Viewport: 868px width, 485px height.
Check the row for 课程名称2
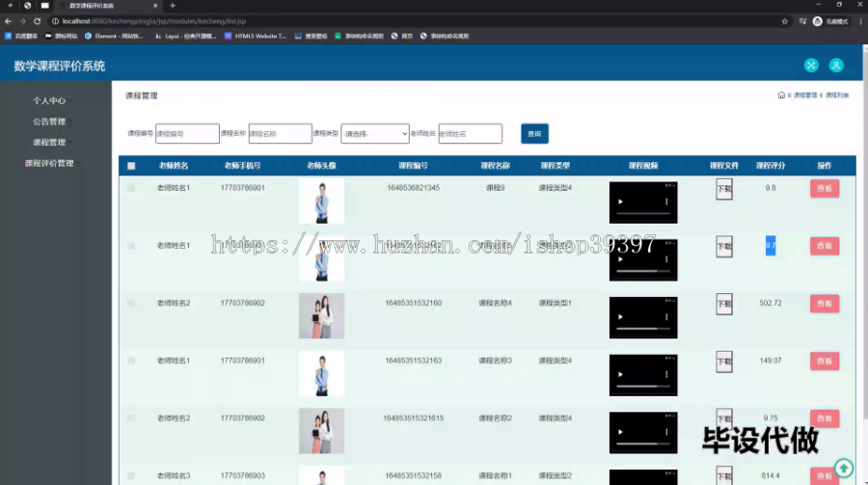[x=131, y=418]
